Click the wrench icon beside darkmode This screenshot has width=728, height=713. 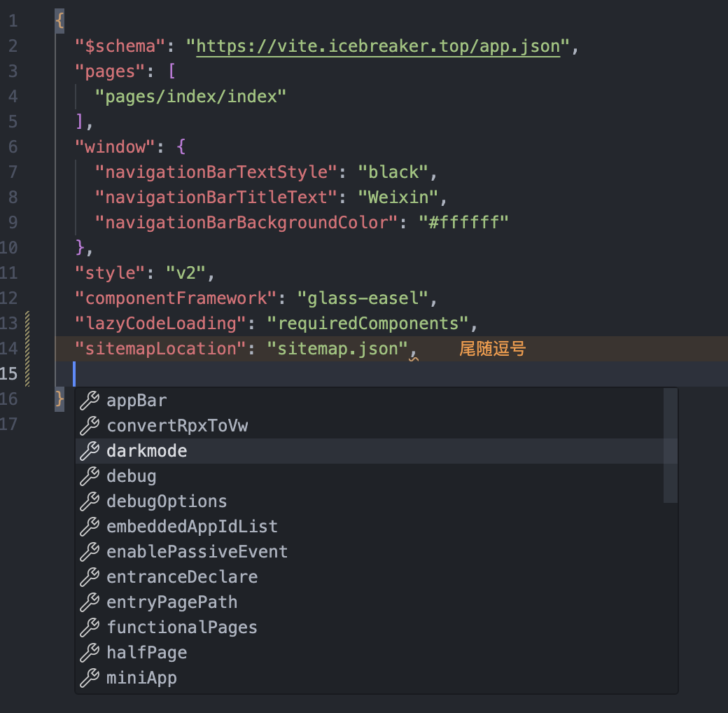89,451
